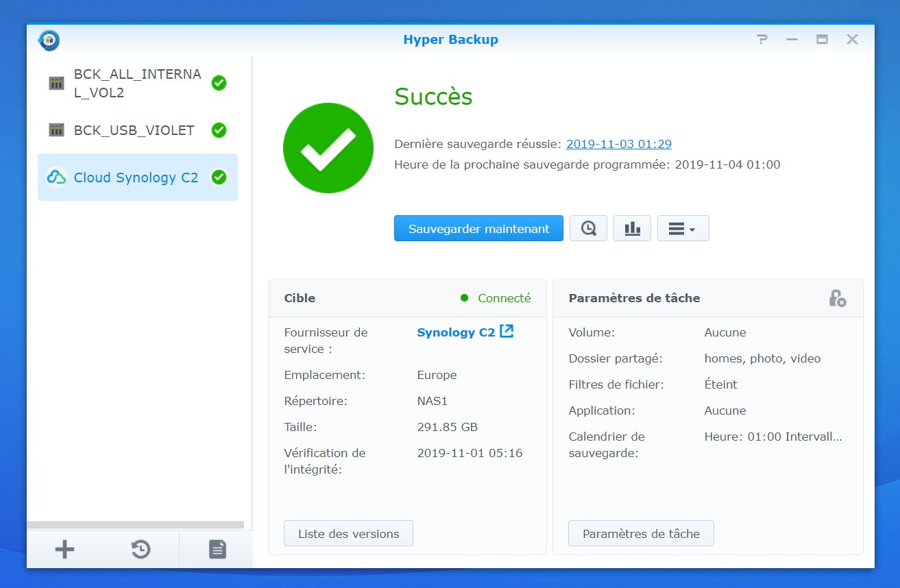Click the Paramètres de tâche button
Image resolution: width=900 pixels, height=588 pixels.
(x=641, y=533)
